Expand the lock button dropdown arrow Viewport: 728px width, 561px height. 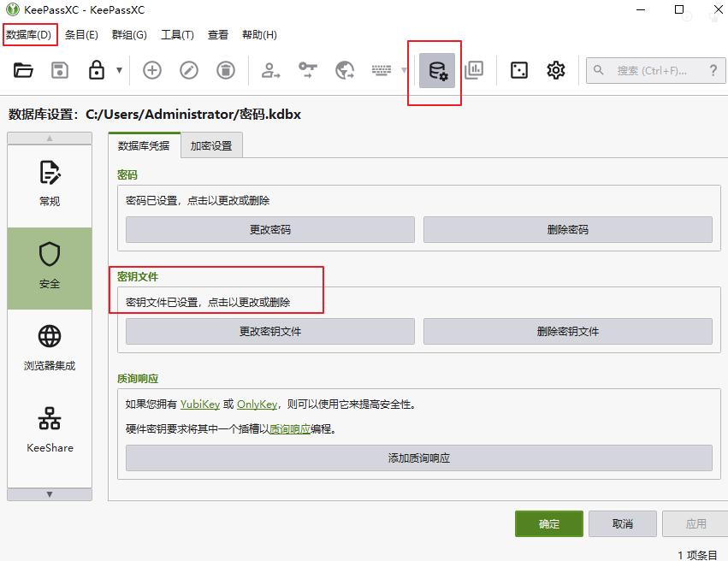pos(119,70)
